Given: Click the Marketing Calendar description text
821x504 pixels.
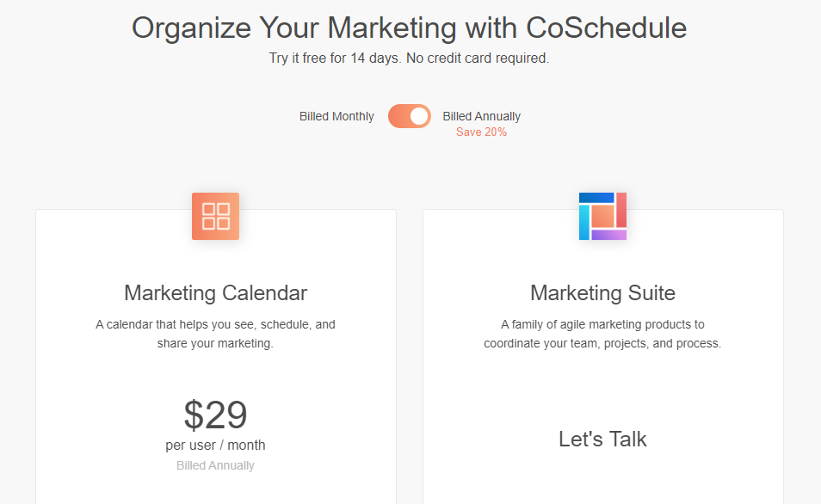Looking at the screenshot, I should 215,334.
